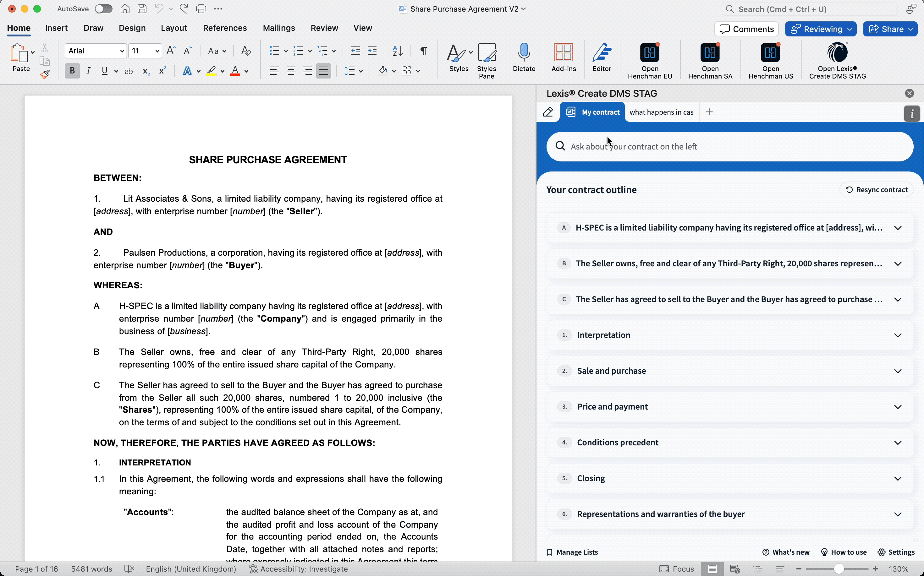Expand the Price and payment section
The width and height of the screenshot is (924, 576).
(x=898, y=407)
